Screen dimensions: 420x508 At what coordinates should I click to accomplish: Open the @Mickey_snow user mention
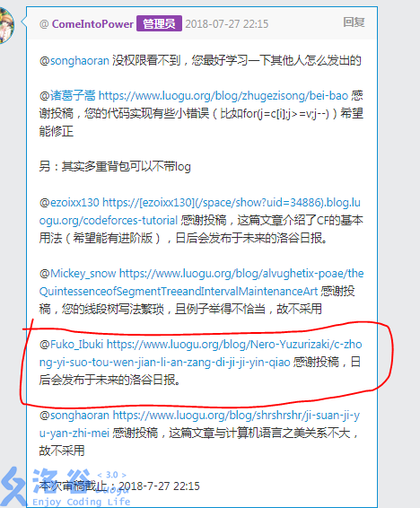pos(77,274)
